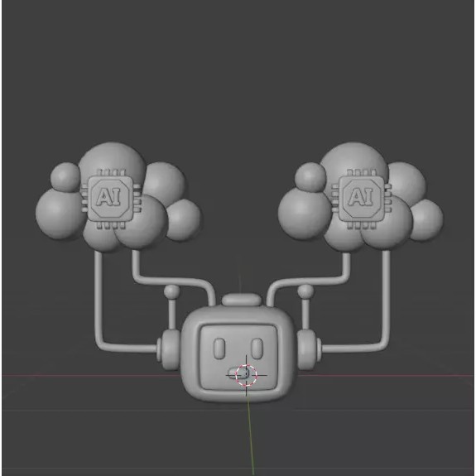
Task: Select the AI chip on the right cloud
Action: pos(361,200)
